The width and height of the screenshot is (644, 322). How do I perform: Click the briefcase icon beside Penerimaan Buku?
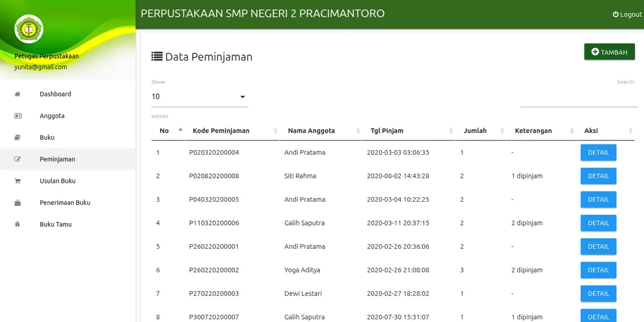(x=17, y=203)
